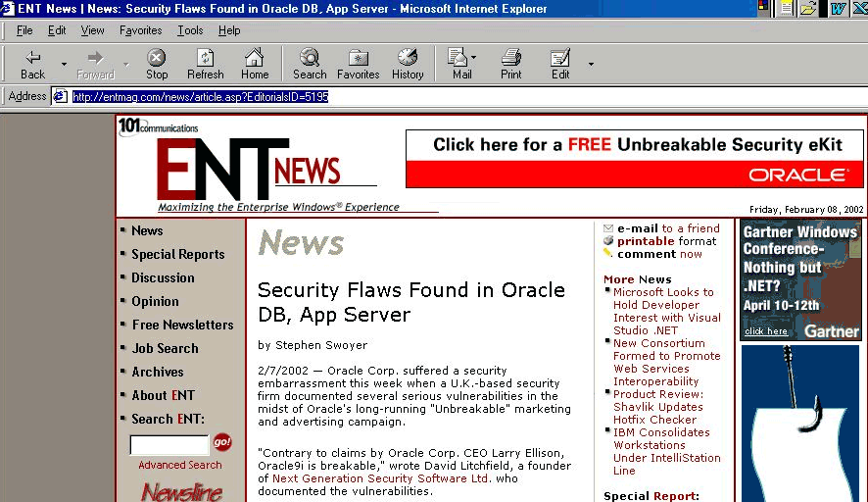Stop page loading with Stop button
Image resolution: width=868 pixels, height=502 pixels.
157,65
